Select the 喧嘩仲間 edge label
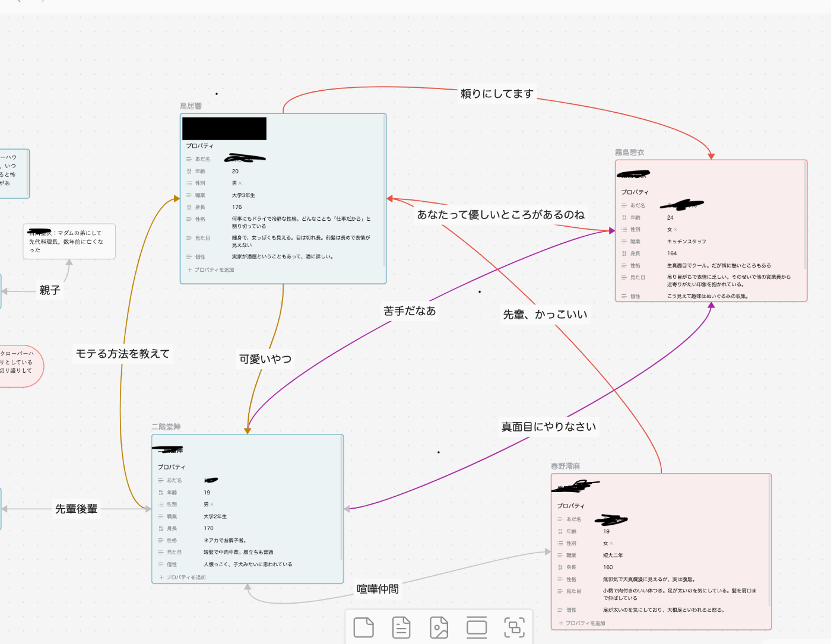 pyautogui.click(x=378, y=589)
